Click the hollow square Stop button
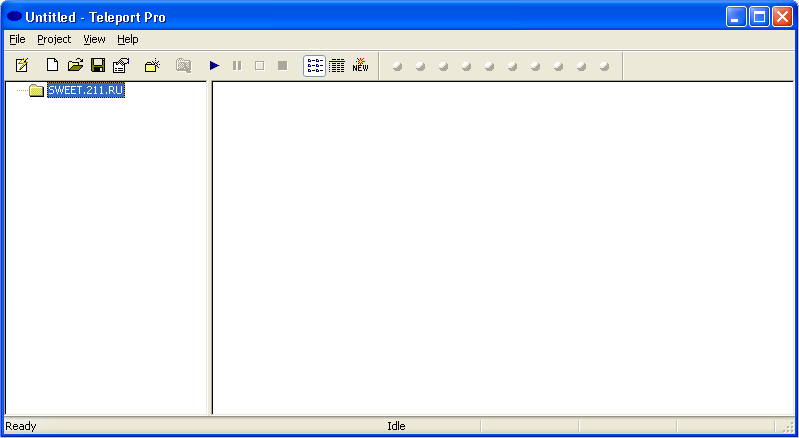This screenshot has width=799, height=438. tap(259, 66)
